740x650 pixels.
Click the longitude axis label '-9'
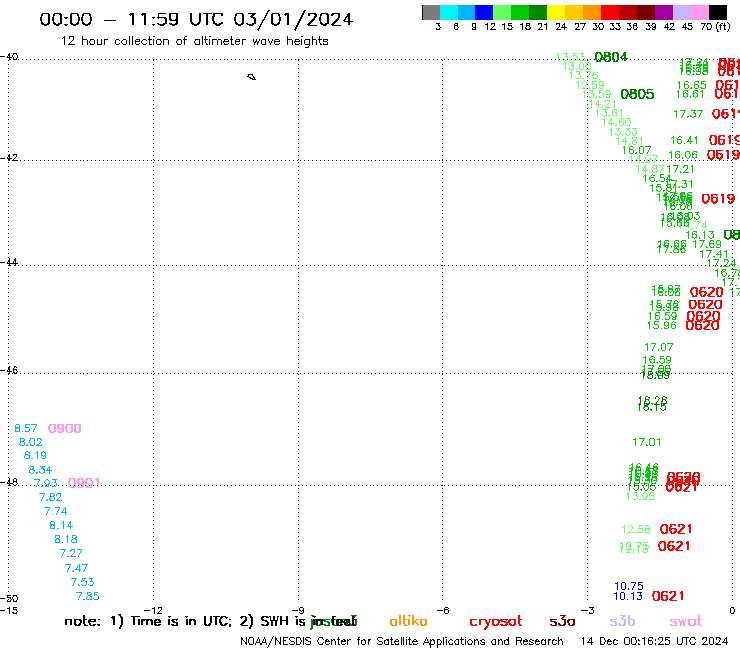tap(298, 610)
